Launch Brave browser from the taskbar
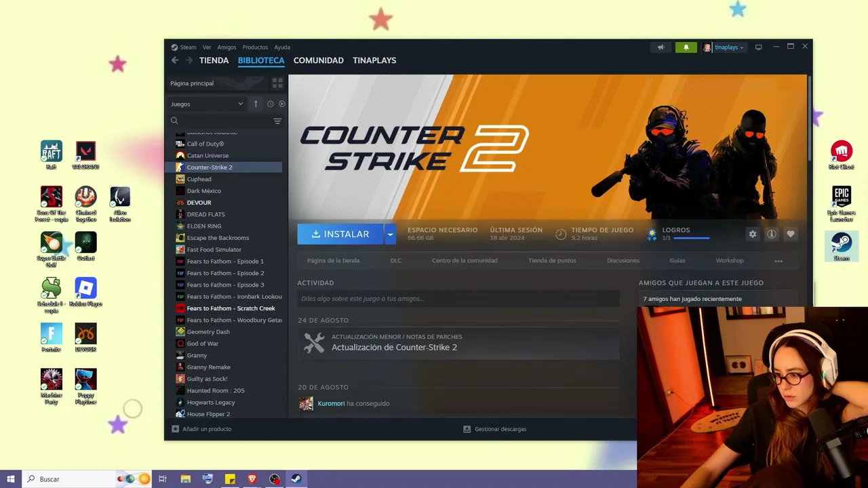Image resolution: width=868 pixels, height=488 pixels. [x=252, y=479]
